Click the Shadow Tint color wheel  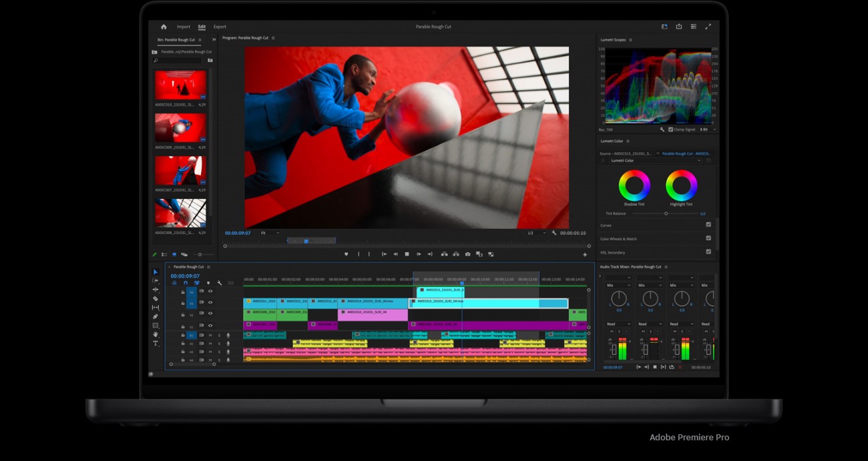pyautogui.click(x=634, y=185)
